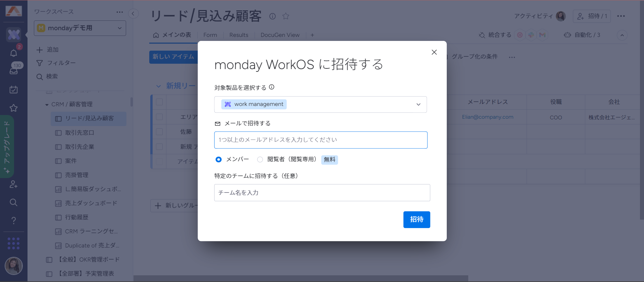The image size is (644, 282).
Task: Switch to Results tab
Action: click(x=239, y=35)
